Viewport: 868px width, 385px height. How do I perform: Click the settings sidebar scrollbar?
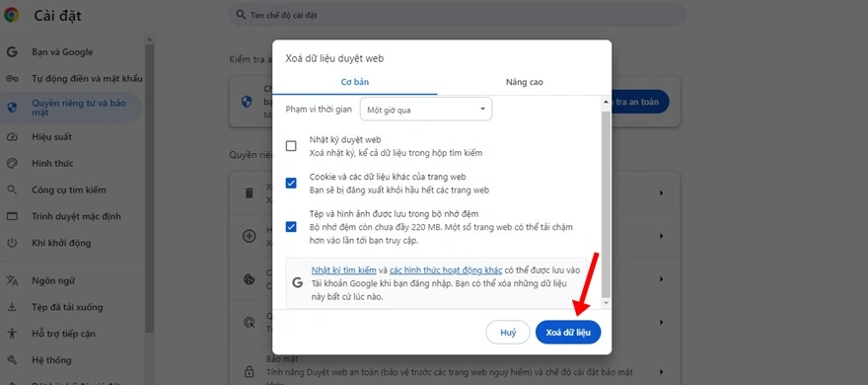click(150, 189)
